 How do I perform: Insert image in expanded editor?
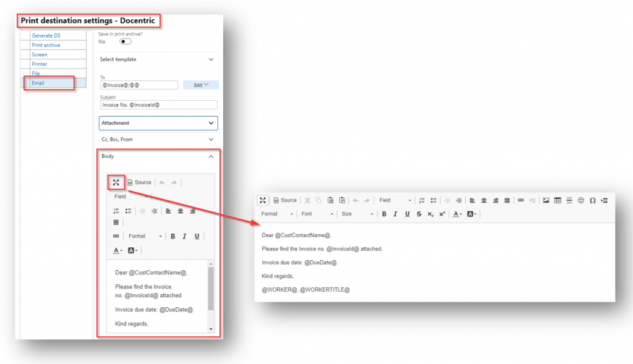pos(546,200)
